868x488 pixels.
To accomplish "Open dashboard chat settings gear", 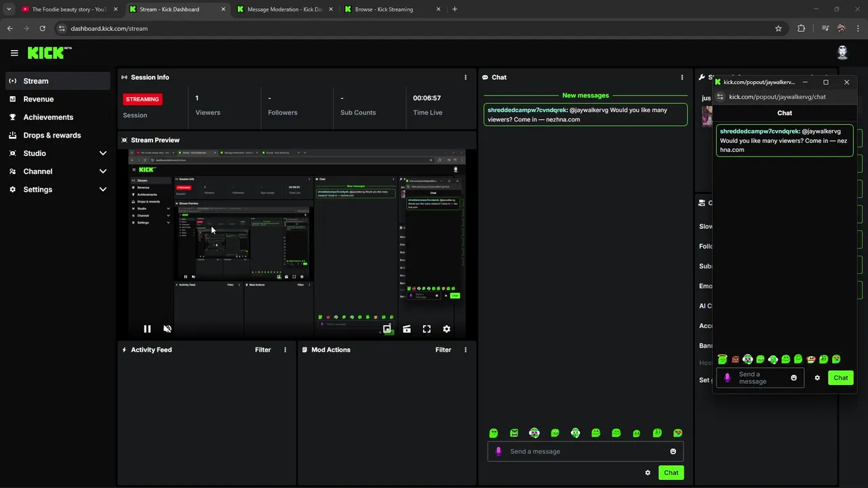I will [648, 472].
